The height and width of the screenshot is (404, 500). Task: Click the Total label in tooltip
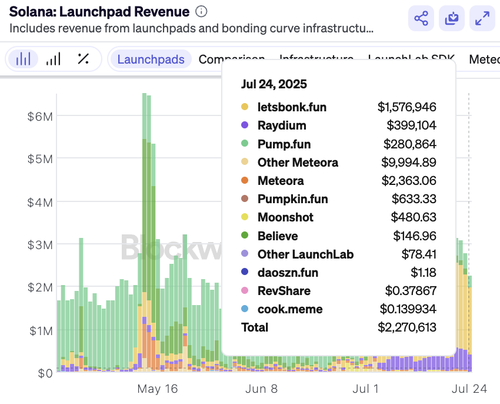255,327
